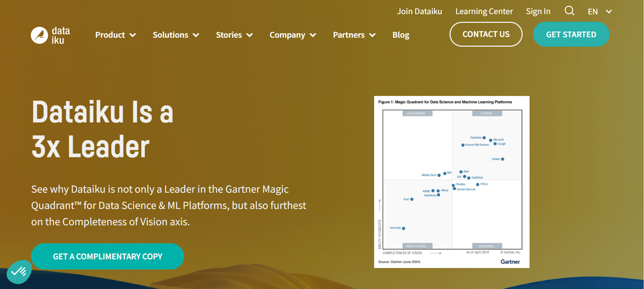The height and width of the screenshot is (289, 644).
Task: Click GET A COMPLIMENTARY COPY button
Action: (x=107, y=256)
